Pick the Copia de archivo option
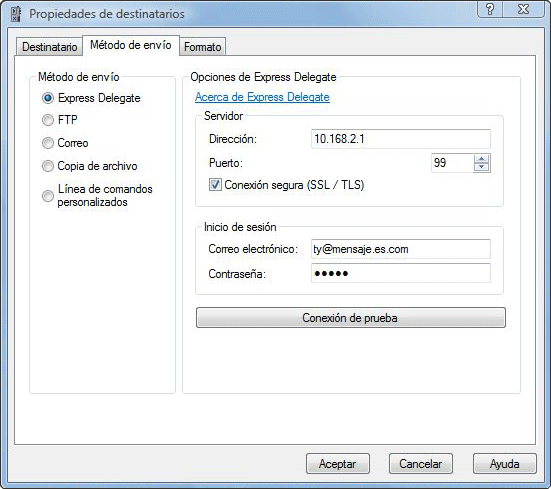551x489 pixels. click(48, 166)
